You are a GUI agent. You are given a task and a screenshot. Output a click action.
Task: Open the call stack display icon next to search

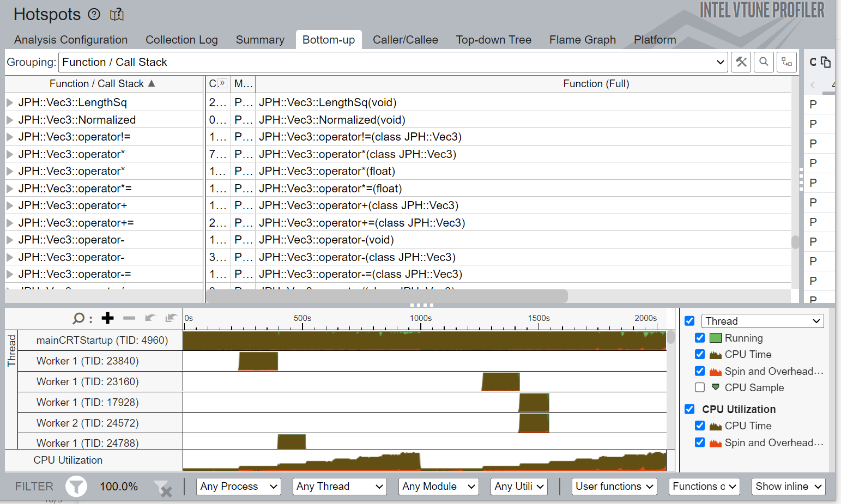pos(786,62)
